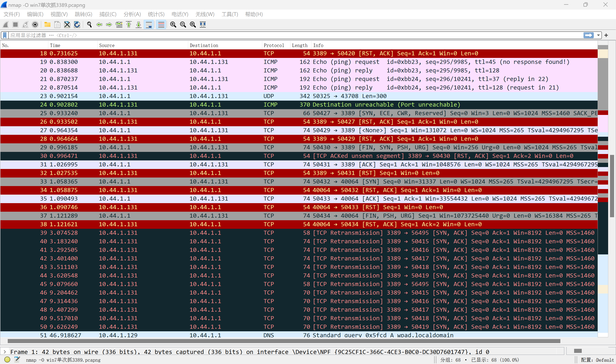Open a capture file via folder icon
The width and height of the screenshot is (616, 364).
click(47, 25)
